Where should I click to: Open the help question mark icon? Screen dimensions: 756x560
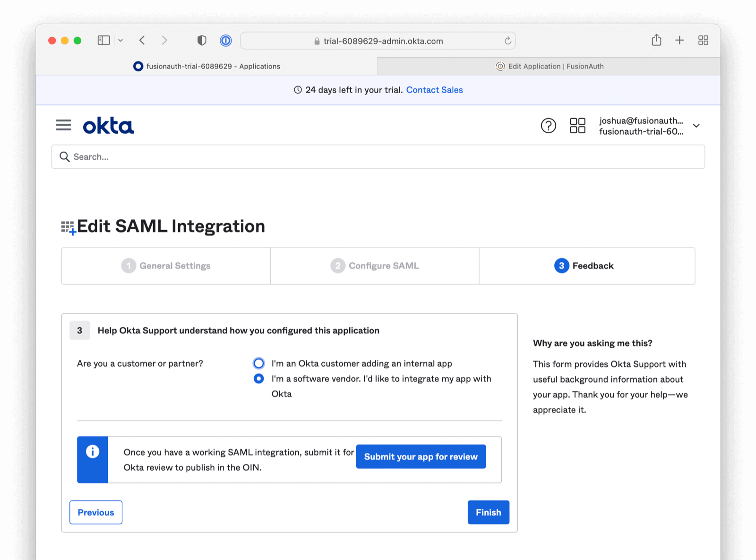[548, 126]
